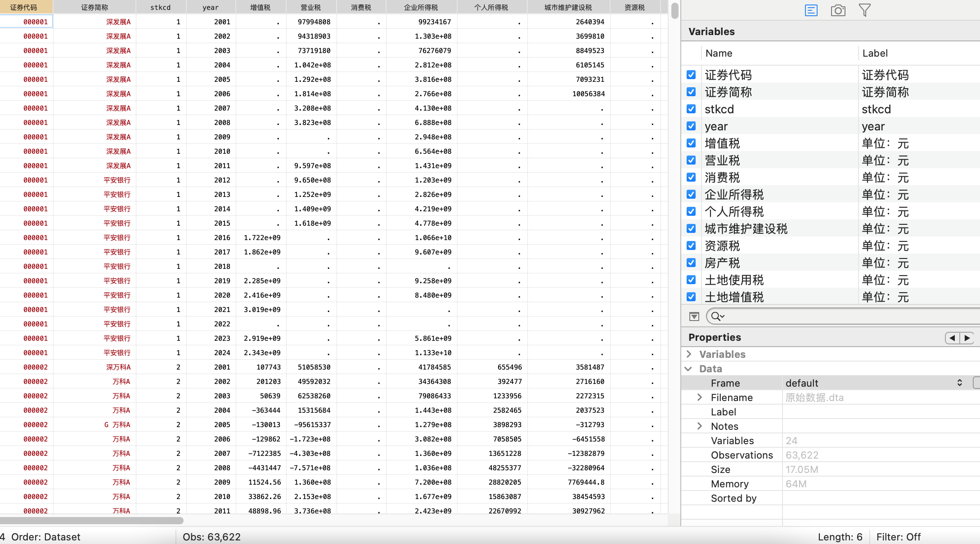Click the previous arrow in Properties

[x=952, y=338]
